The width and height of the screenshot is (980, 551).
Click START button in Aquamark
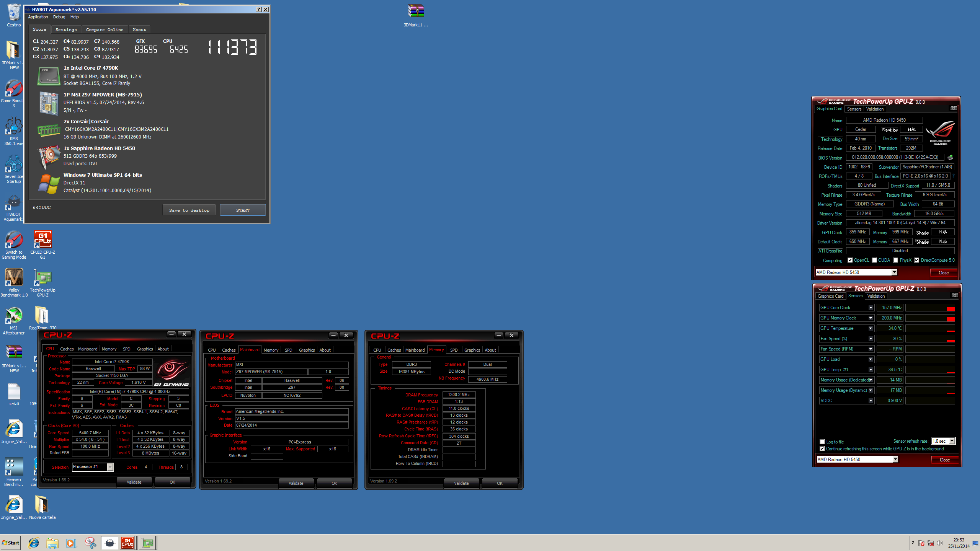pyautogui.click(x=243, y=210)
